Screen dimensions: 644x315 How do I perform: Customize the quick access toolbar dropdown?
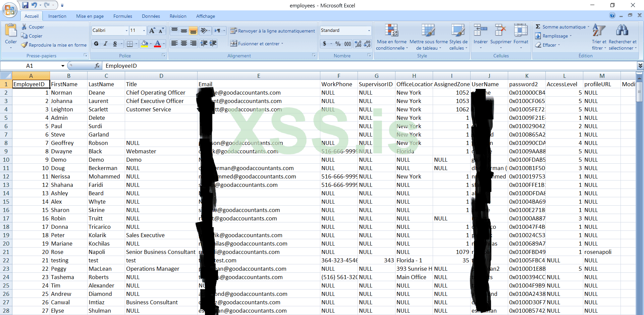click(62, 5)
